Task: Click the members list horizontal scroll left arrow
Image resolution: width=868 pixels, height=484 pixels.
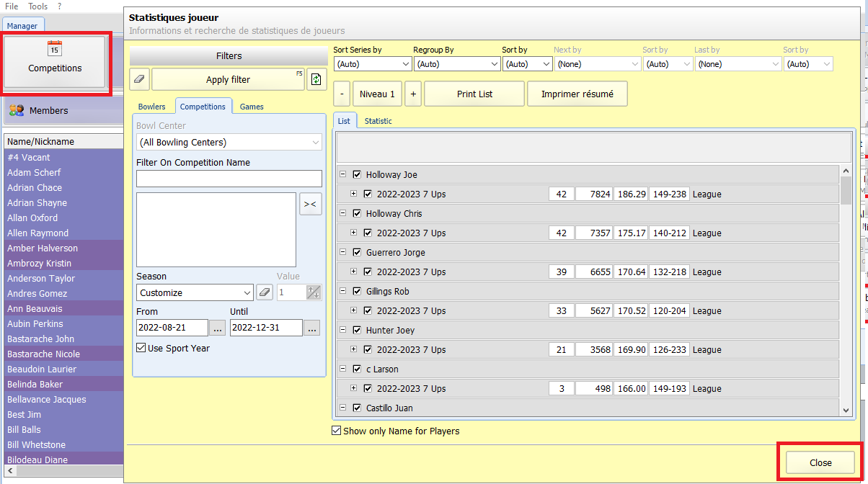Action: point(9,470)
